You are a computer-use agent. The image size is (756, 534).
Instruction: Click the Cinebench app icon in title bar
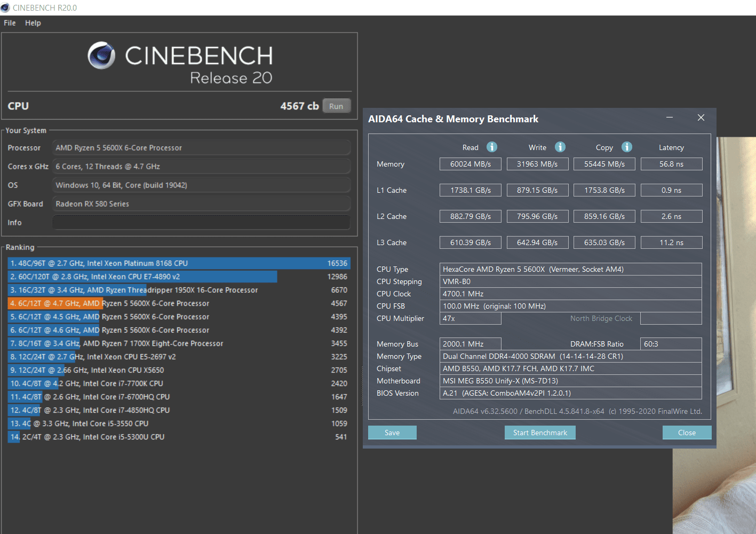[5, 7]
